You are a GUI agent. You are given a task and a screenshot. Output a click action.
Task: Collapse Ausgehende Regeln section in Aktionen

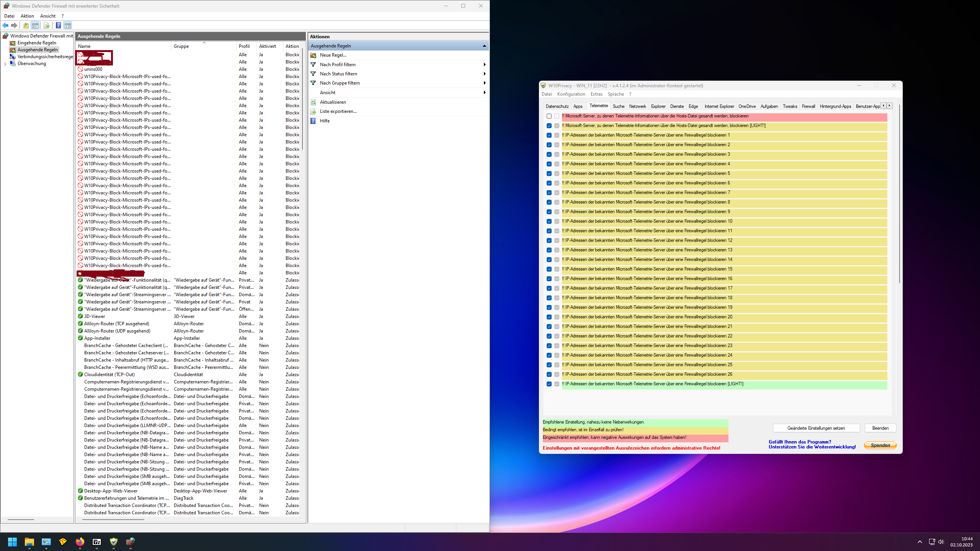(484, 46)
